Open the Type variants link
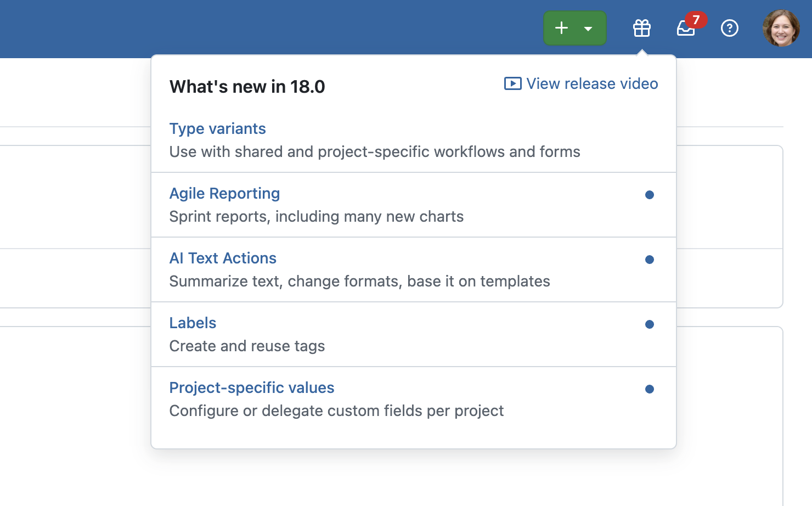 point(217,128)
